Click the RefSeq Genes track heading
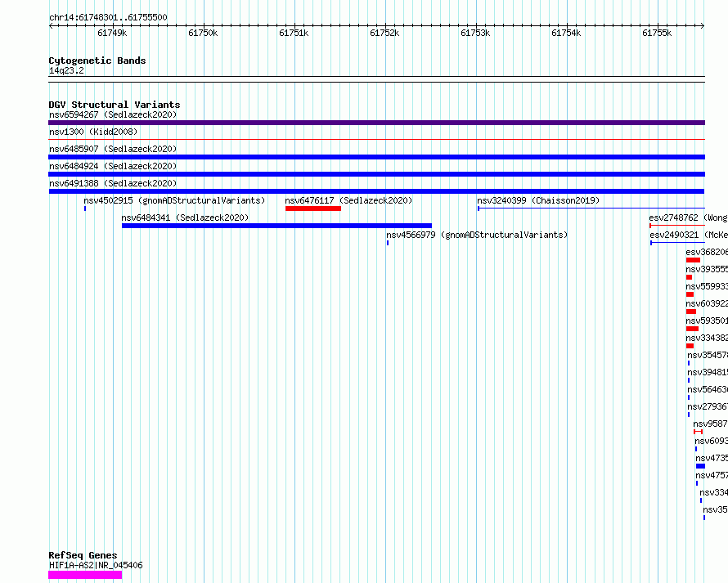 point(83,555)
